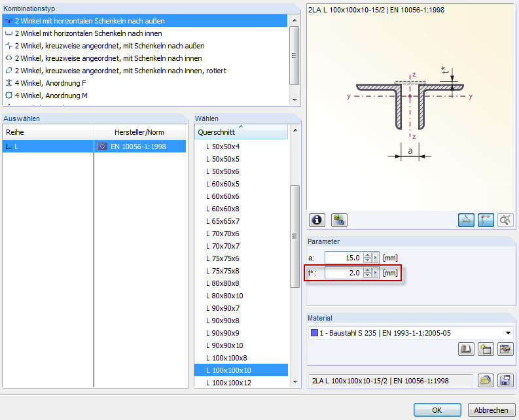Select cross-section L 100x100x10
This screenshot has width=519, height=420.
point(241,370)
